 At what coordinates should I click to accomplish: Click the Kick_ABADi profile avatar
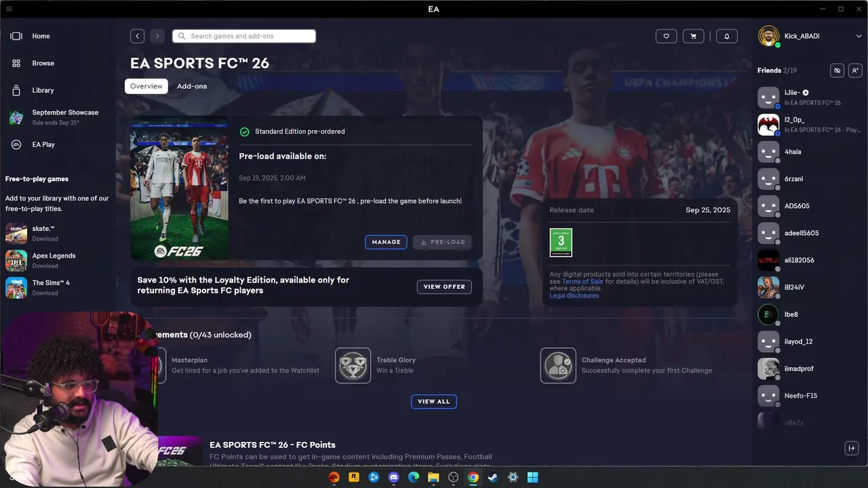click(x=768, y=36)
